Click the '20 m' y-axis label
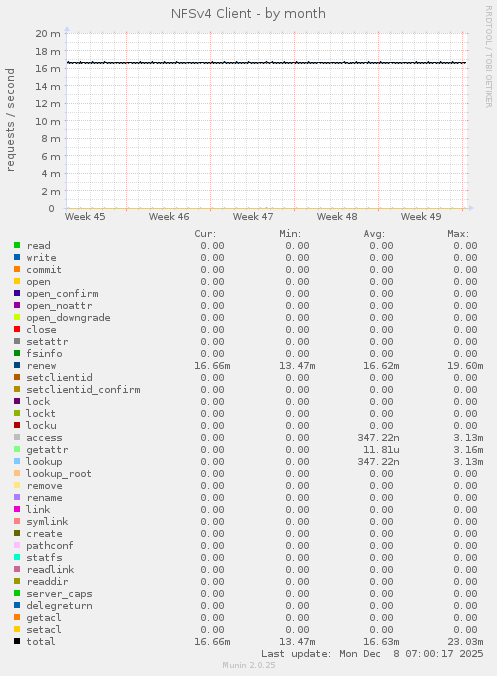Image resolution: width=497 pixels, height=676 pixels. [48, 33]
